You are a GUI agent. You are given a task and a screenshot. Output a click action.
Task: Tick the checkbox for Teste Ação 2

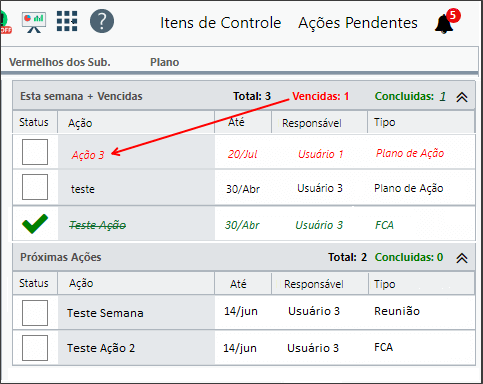click(35, 348)
